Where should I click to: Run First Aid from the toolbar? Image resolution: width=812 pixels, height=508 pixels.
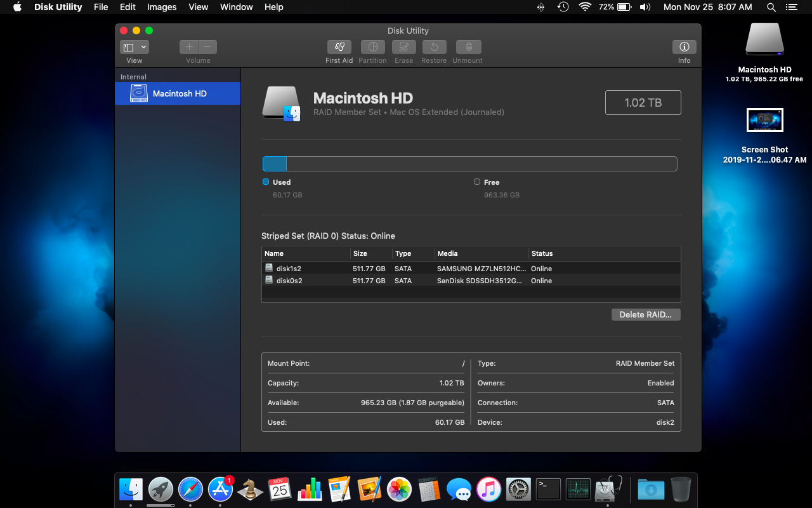339,47
